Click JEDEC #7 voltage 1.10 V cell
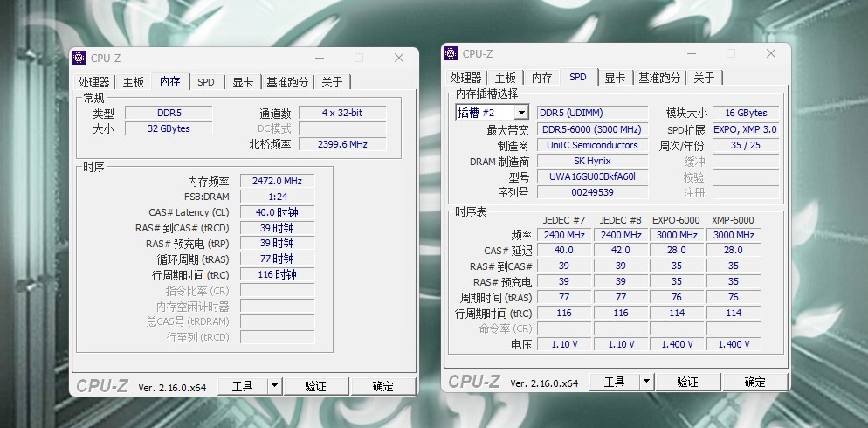Viewport: 868px width, 428px height. [x=564, y=344]
